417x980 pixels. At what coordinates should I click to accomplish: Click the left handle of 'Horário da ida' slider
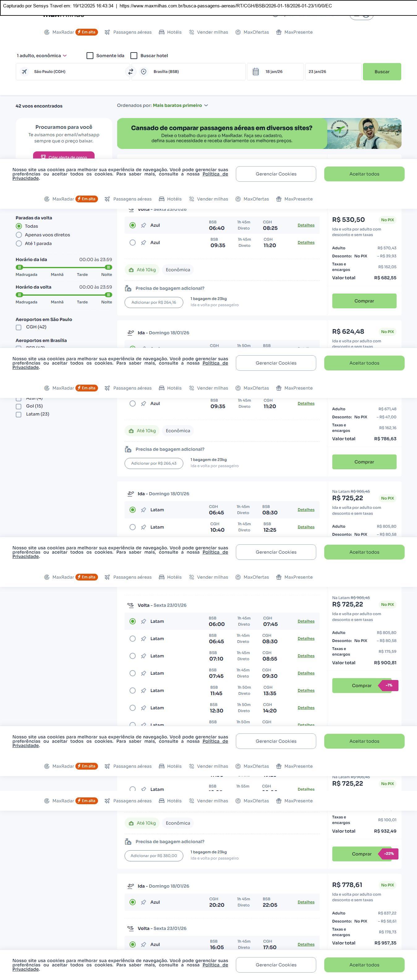[x=19, y=267]
